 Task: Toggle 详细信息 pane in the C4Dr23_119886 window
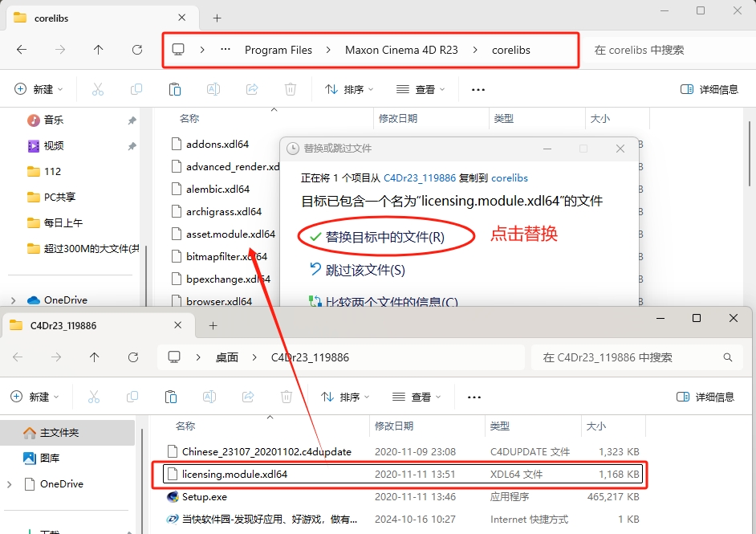(x=705, y=397)
